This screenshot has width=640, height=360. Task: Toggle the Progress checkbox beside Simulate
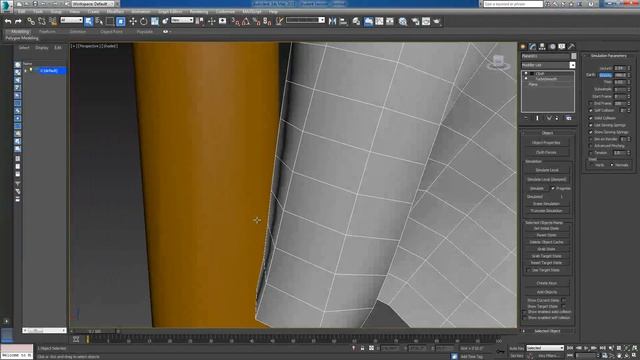tap(553, 189)
